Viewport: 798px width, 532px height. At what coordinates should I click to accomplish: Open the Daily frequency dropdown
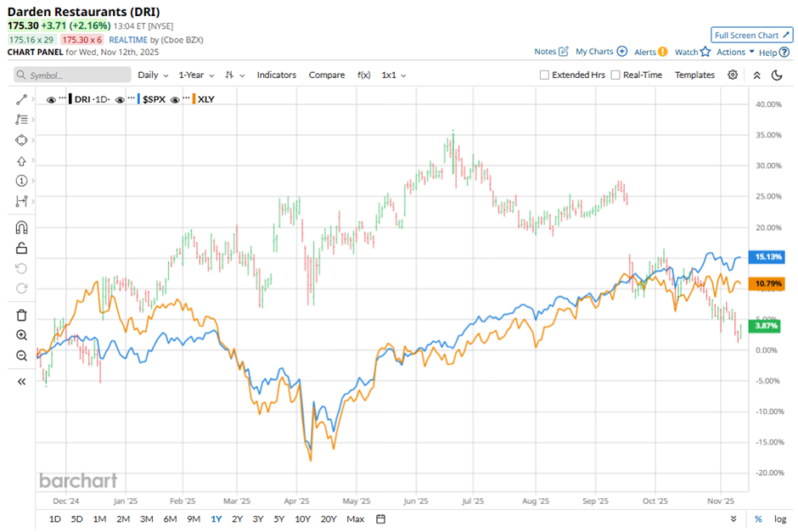coord(153,75)
